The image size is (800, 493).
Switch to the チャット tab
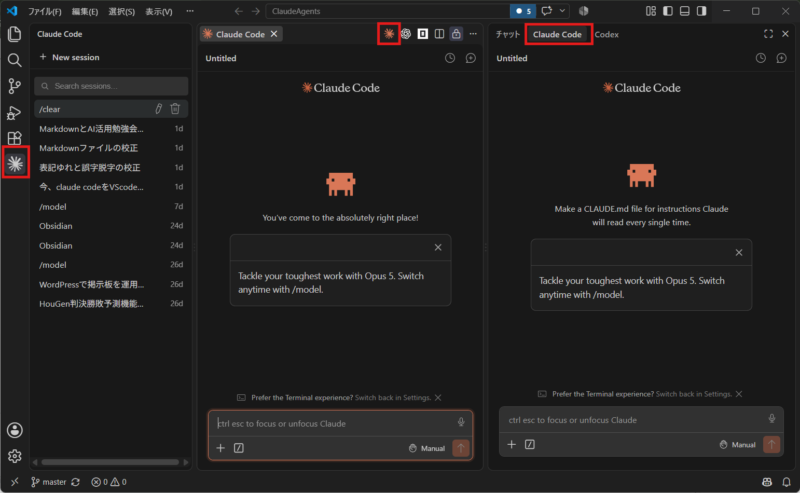click(508, 34)
